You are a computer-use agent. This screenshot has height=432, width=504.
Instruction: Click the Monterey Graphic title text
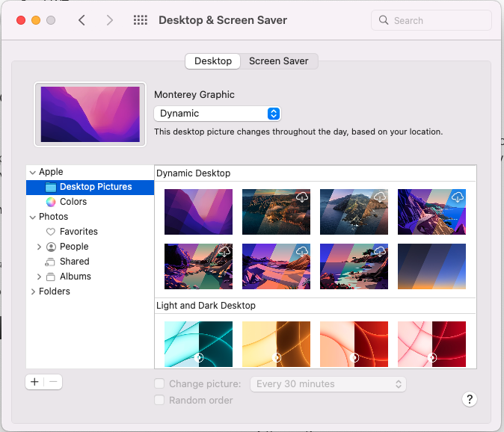(x=194, y=95)
